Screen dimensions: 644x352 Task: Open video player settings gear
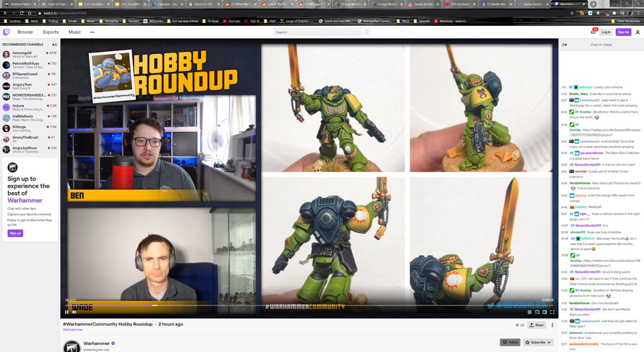pos(530,312)
